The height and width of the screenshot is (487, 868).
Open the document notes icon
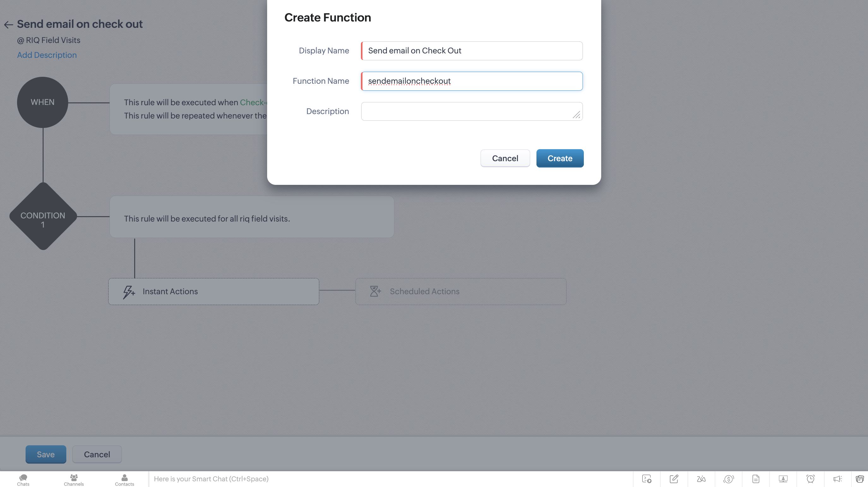(756, 479)
